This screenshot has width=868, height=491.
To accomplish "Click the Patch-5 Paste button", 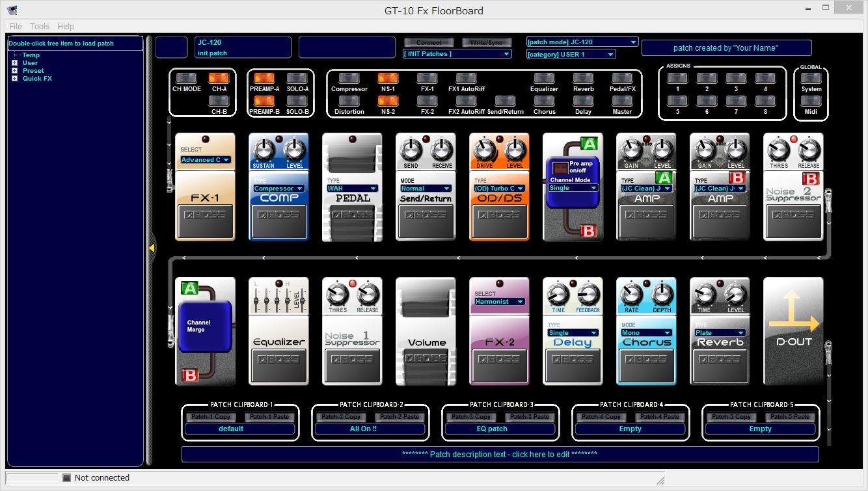I will click(790, 417).
